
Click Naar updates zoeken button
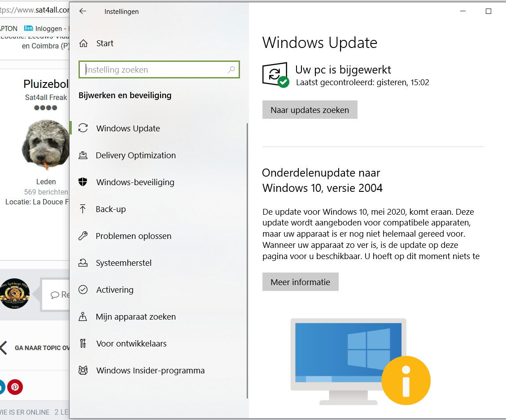tap(310, 110)
